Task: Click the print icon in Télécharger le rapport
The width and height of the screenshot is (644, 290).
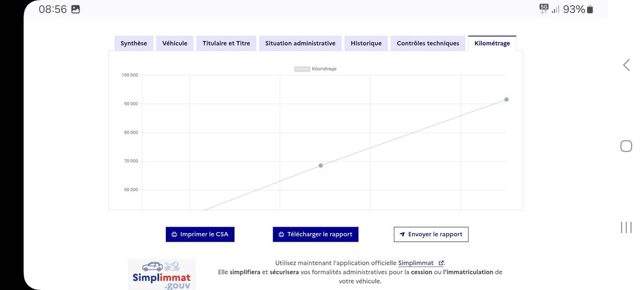Action: pyautogui.click(x=281, y=235)
